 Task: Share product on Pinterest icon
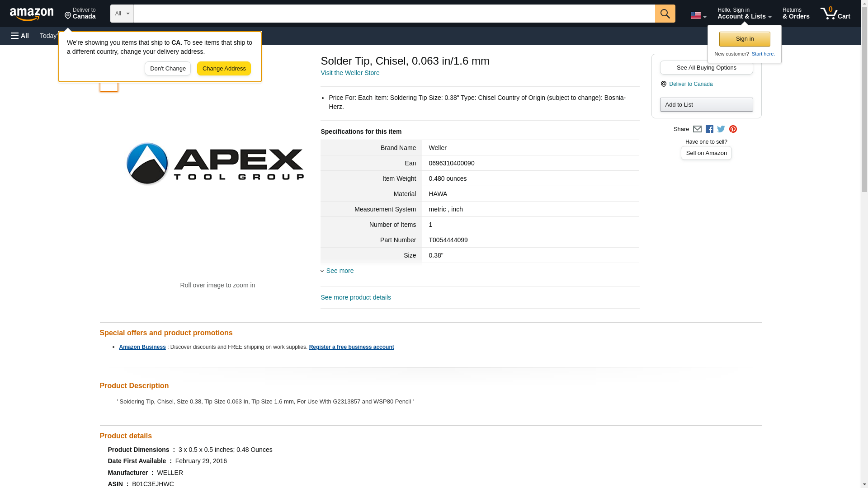coord(733,129)
